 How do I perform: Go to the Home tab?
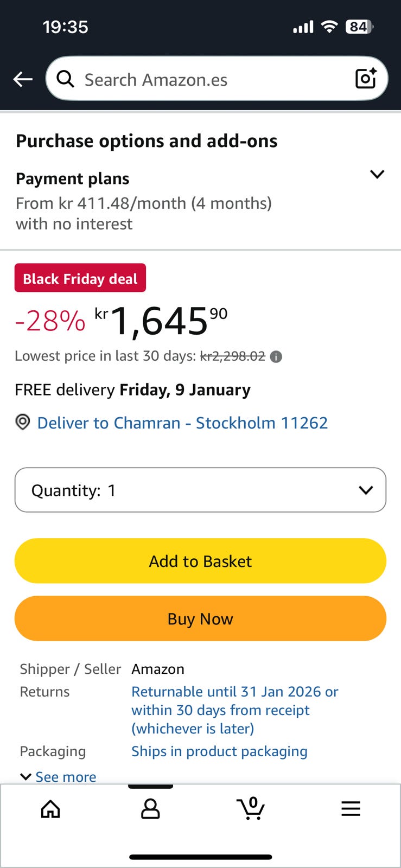[x=50, y=809]
